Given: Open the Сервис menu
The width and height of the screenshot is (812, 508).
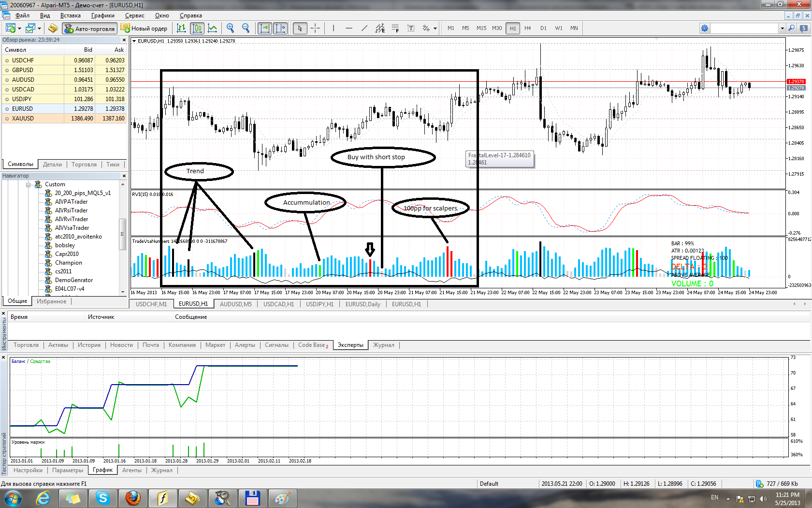Looking at the screenshot, I should click(135, 15).
